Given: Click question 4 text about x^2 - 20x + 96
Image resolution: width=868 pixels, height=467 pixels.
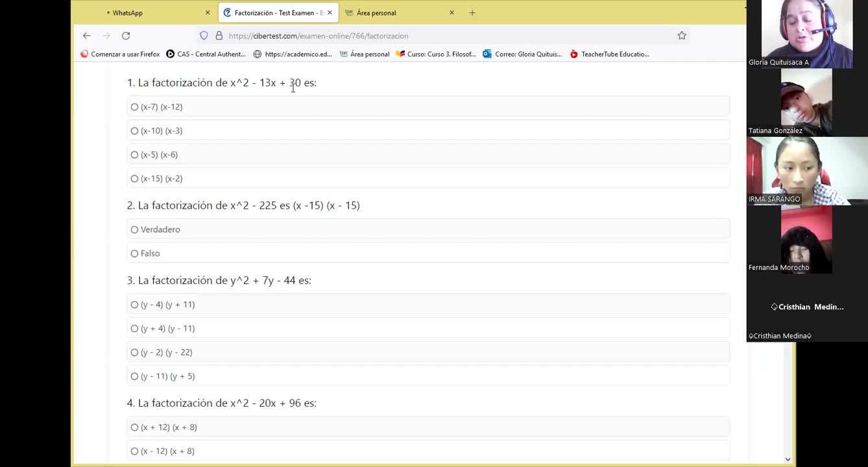Looking at the screenshot, I should pos(222,403).
